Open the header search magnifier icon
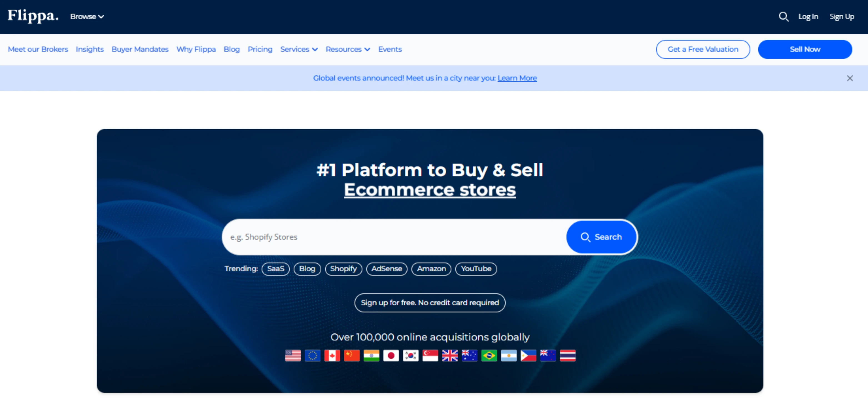Screen dimensions: 868x404 784,16
